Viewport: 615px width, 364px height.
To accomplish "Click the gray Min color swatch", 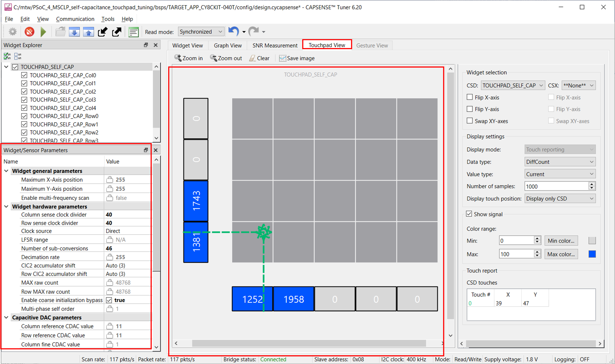I will 592,241.
